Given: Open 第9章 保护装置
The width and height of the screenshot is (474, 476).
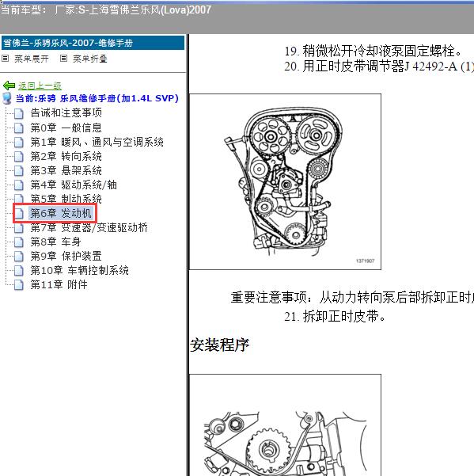Looking at the screenshot, I should coord(66,256).
